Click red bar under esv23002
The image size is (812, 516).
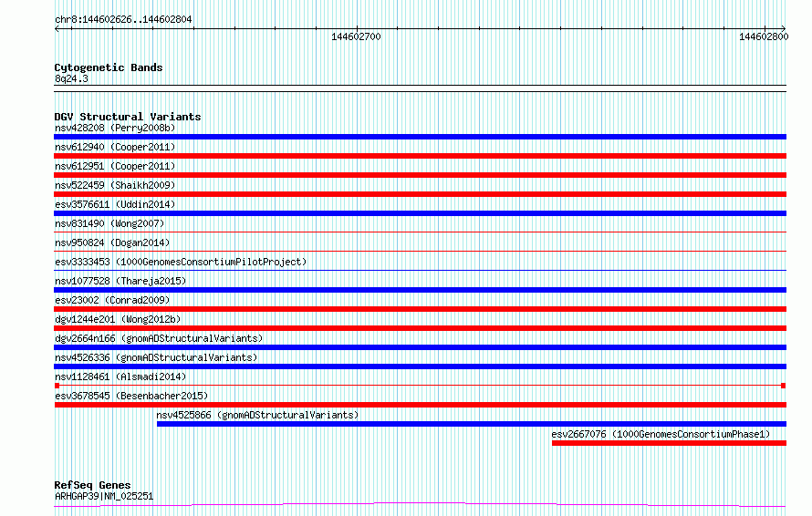420,309
